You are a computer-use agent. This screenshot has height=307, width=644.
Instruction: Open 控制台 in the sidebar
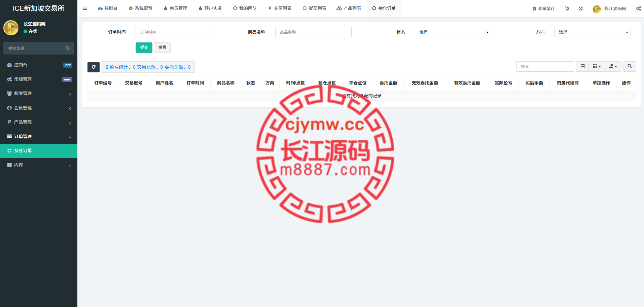tap(39, 65)
